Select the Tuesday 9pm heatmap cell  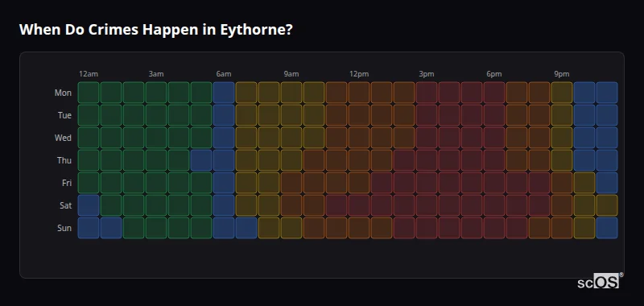tap(562, 115)
